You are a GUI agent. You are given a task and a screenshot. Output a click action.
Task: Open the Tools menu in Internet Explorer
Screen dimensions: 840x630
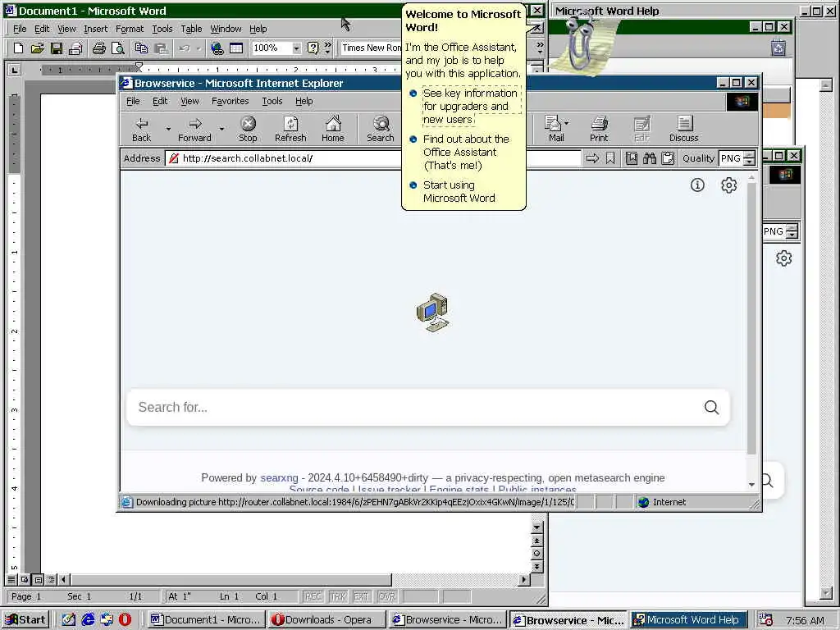[x=272, y=101]
